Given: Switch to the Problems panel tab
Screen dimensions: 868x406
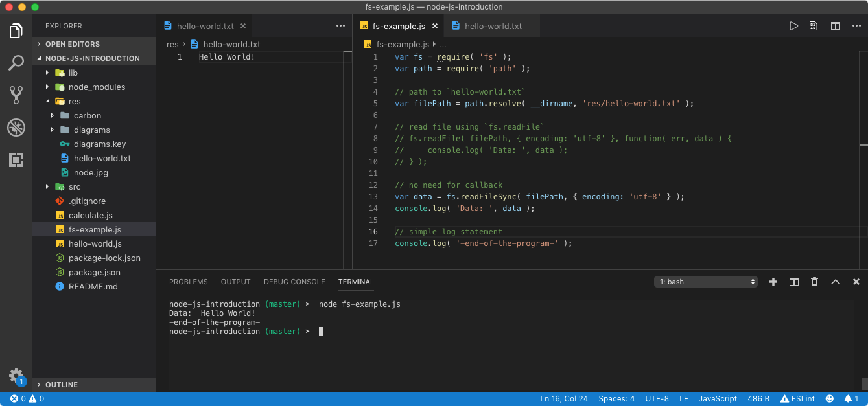Looking at the screenshot, I should (188, 282).
